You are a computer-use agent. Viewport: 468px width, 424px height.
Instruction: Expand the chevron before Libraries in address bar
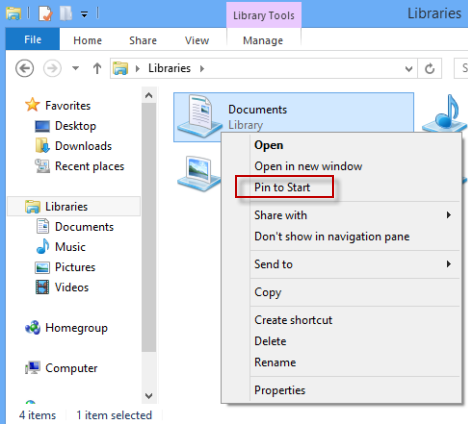(137, 69)
